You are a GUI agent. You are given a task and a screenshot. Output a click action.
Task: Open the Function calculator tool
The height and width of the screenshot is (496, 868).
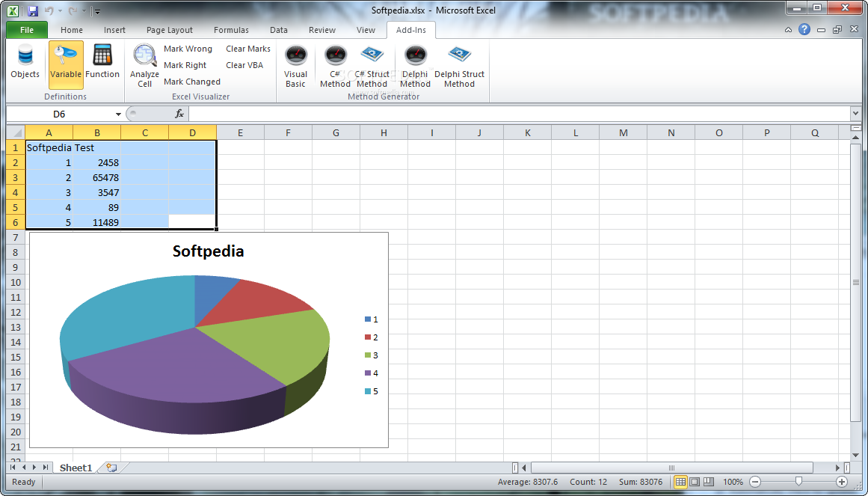point(102,64)
